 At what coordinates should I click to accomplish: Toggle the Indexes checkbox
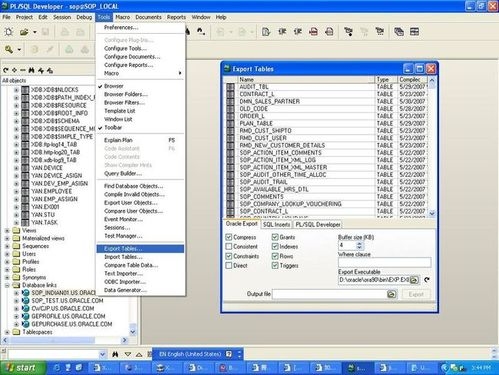275,247
